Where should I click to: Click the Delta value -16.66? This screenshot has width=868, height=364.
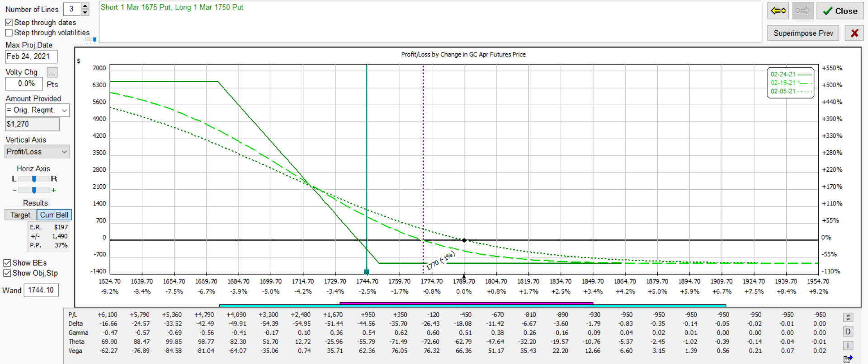[x=108, y=324]
